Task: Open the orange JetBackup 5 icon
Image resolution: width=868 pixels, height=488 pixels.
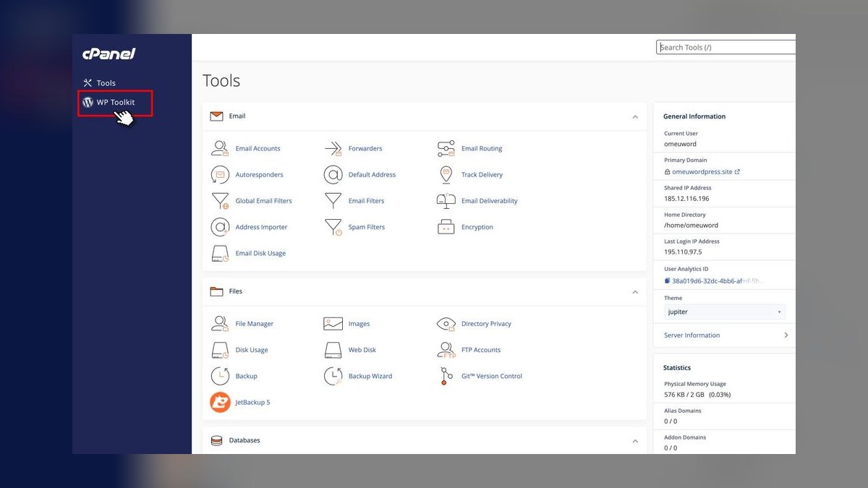Action: pyautogui.click(x=220, y=402)
